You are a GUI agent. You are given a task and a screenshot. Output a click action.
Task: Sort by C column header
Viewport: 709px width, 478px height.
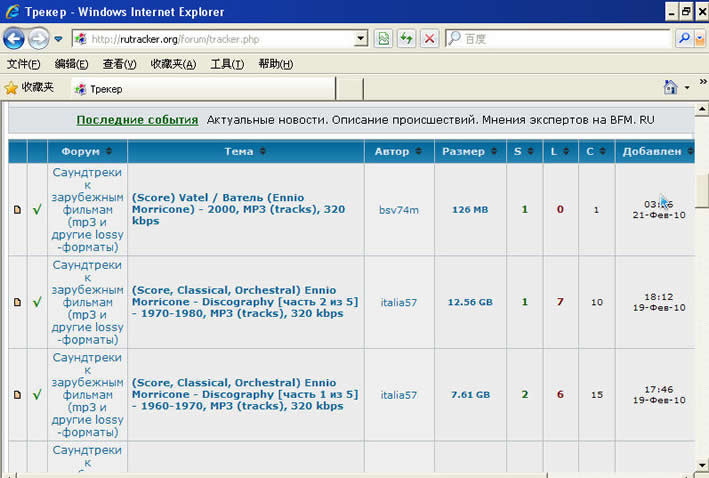(596, 151)
